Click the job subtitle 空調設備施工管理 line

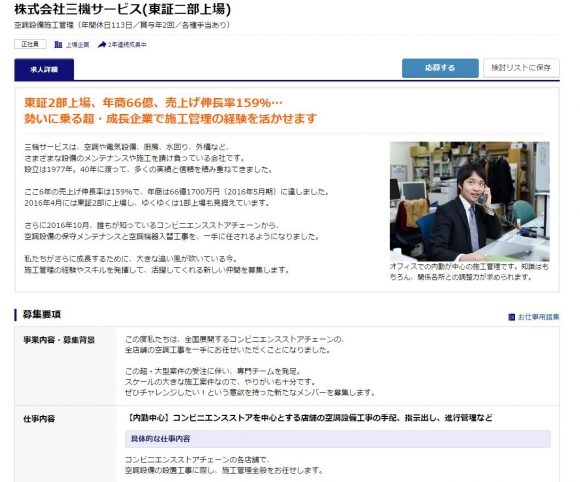pyautogui.click(x=122, y=25)
